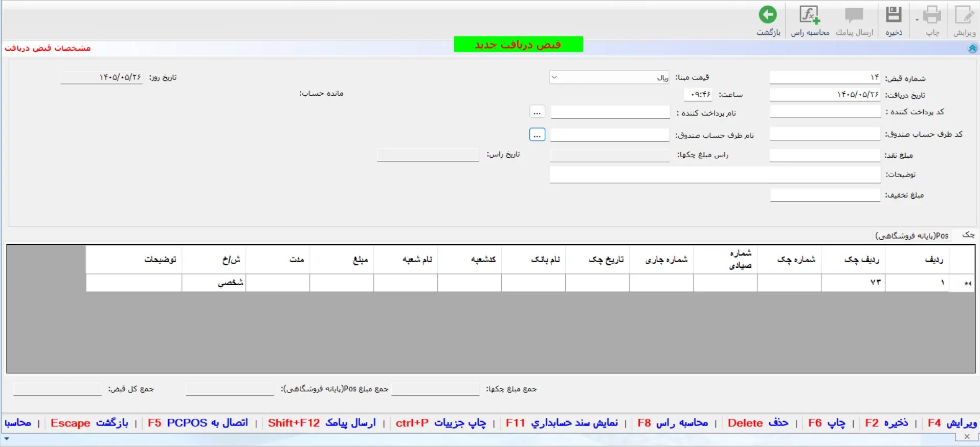Screen dimensions: 980x447
Task: Click the payer code input field
Action: point(825,112)
